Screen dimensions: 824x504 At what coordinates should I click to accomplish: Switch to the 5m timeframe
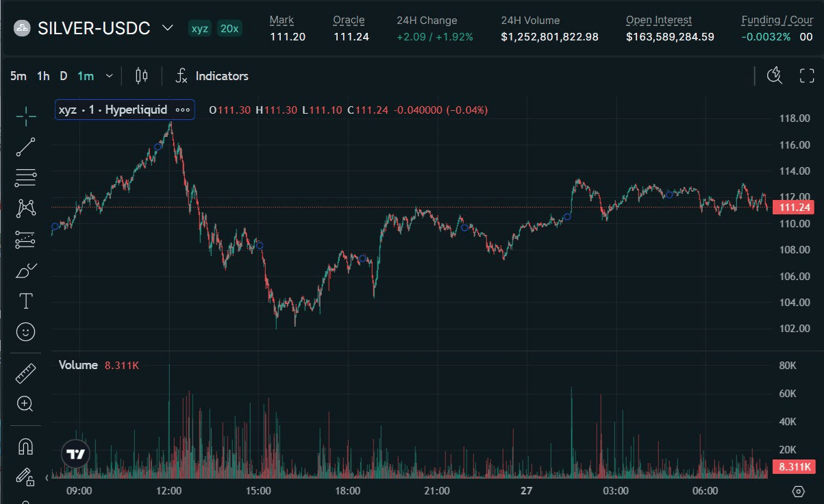tap(18, 76)
